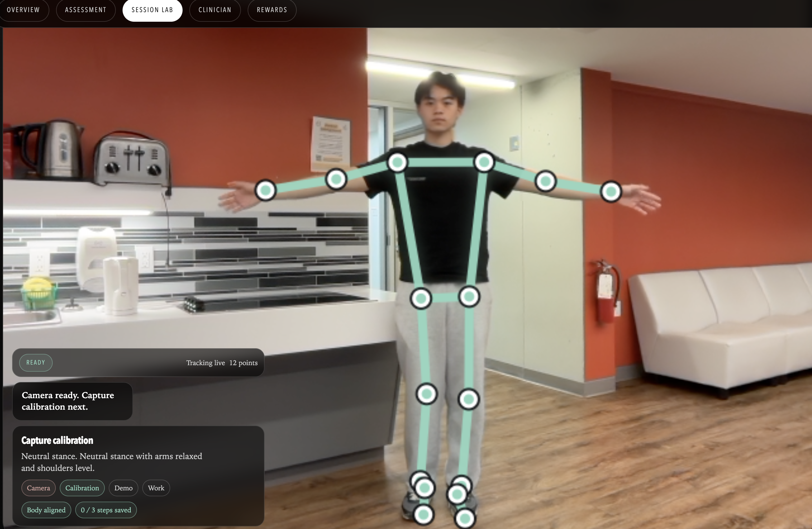The width and height of the screenshot is (812, 529).
Task: Select the Demo step chip
Action: [123, 488]
